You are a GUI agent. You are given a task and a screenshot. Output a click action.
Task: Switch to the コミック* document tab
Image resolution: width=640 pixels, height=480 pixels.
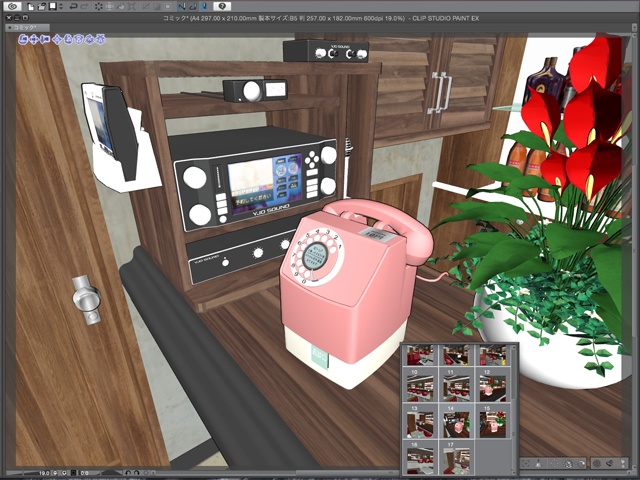[x=27, y=28]
